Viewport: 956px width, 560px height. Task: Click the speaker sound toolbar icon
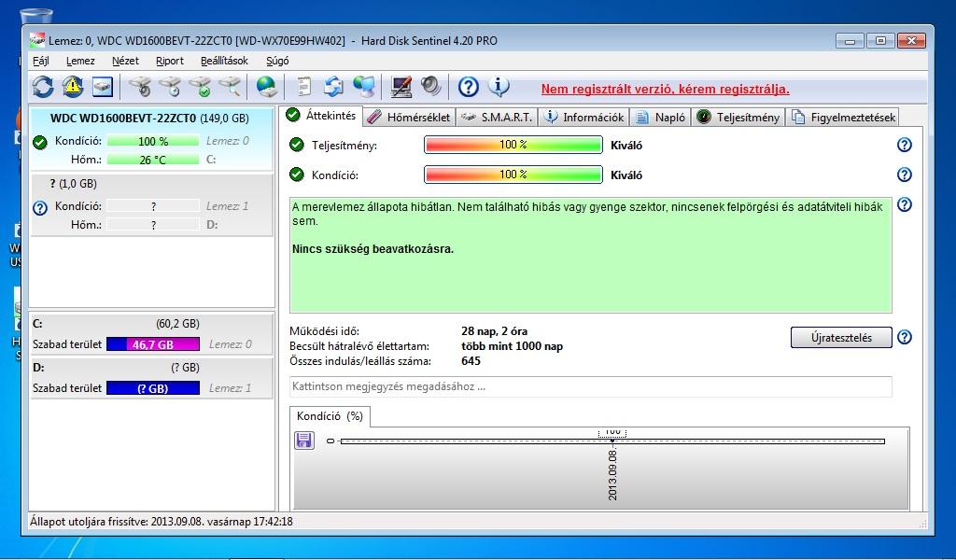(430, 87)
